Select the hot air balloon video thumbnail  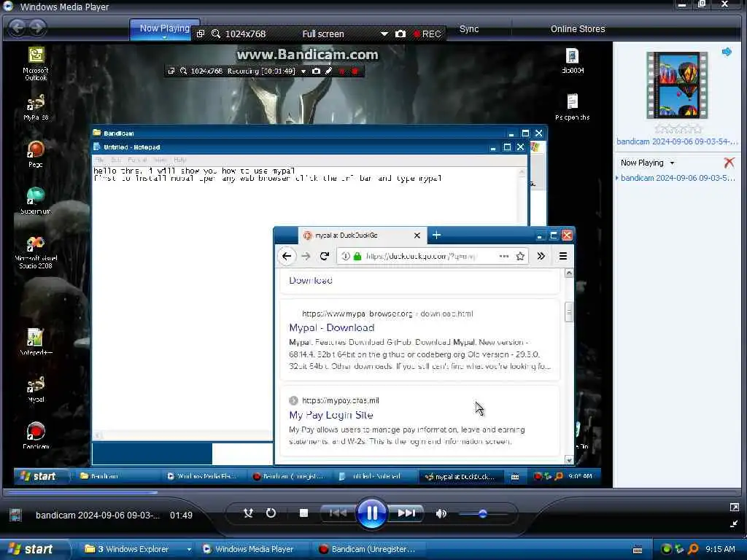[677, 85]
